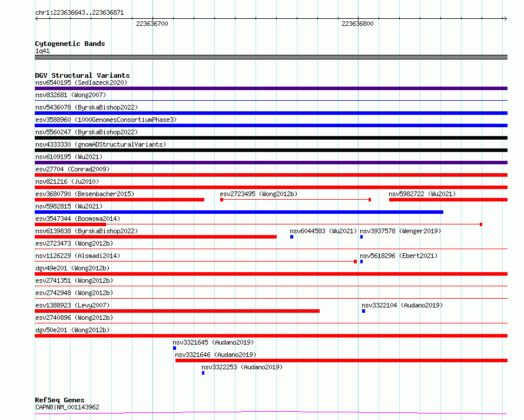The image size is (524, 420).
Task: Click nsv3321645 (Audano2019) label
Action: (x=213, y=342)
